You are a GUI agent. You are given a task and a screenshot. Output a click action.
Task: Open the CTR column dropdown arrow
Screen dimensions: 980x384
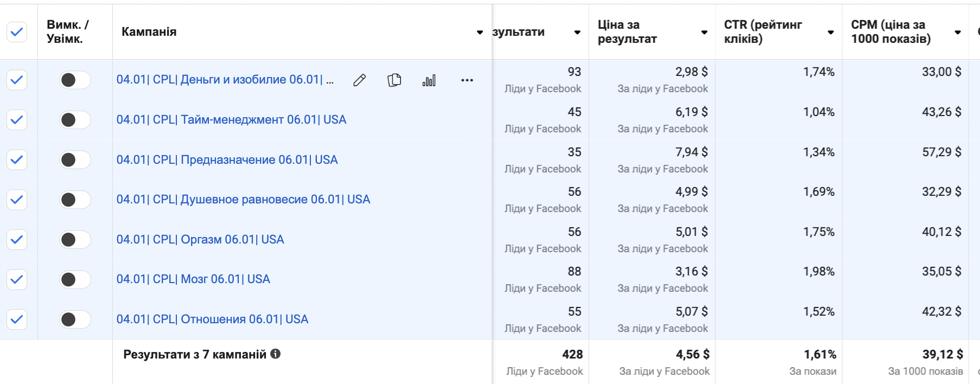pyautogui.click(x=830, y=33)
